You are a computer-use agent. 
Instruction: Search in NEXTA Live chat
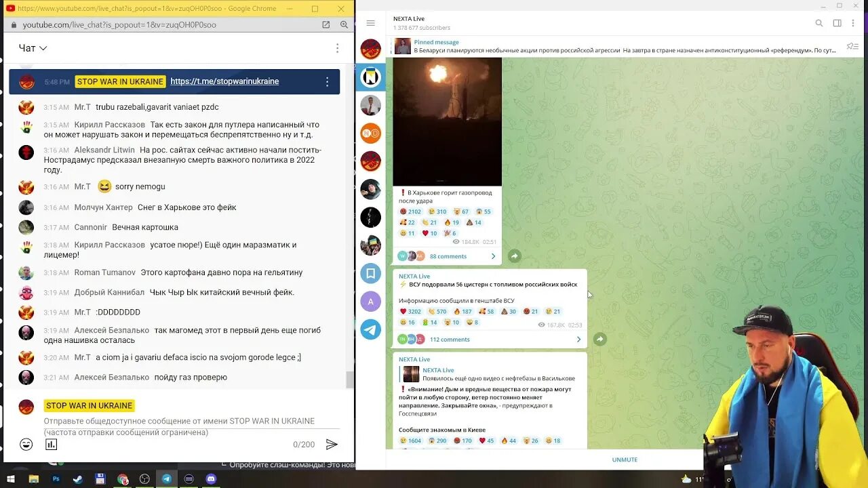tap(818, 23)
